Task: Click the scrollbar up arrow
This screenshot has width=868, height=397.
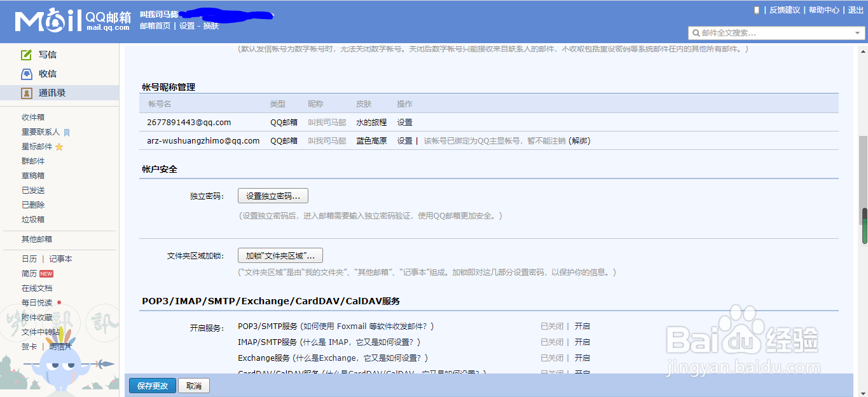Action: (x=864, y=50)
